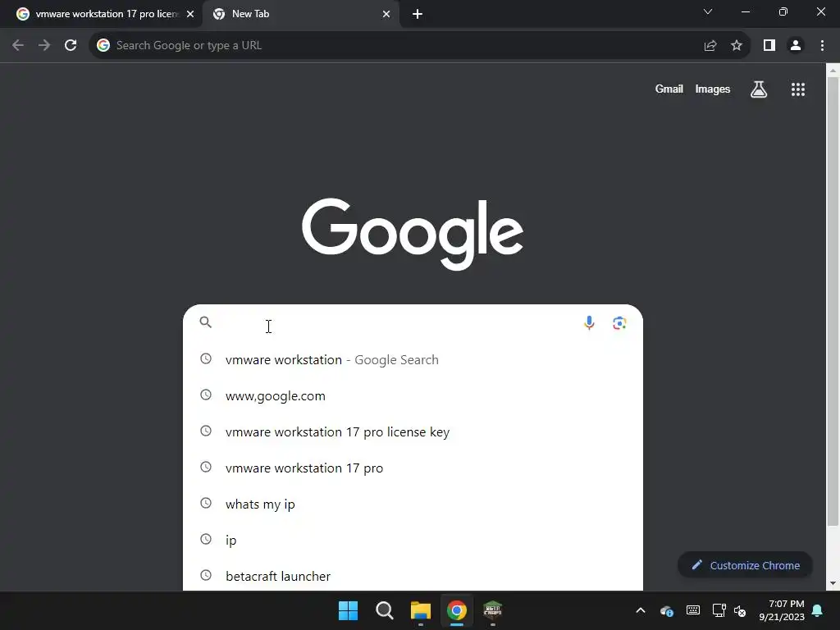This screenshot has height=630, width=840.
Task: Click the magnifier icon in search box
Action: (x=206, y=322)
